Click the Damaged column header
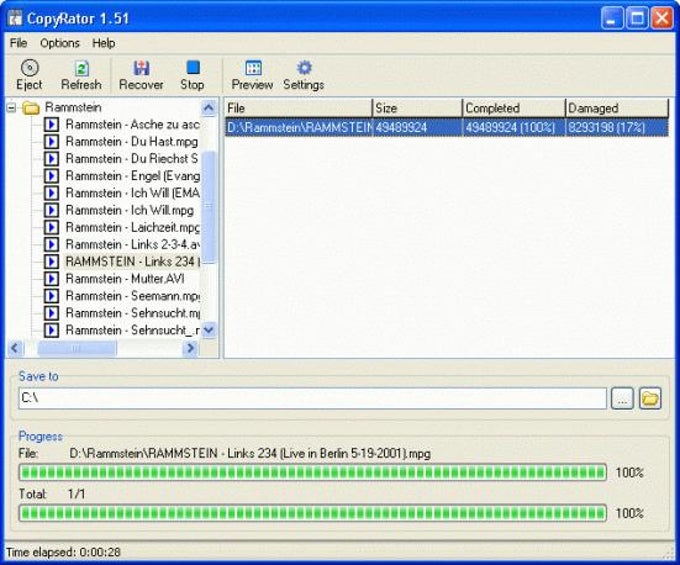This screenshot has height=565, width=680. (617, 108)
